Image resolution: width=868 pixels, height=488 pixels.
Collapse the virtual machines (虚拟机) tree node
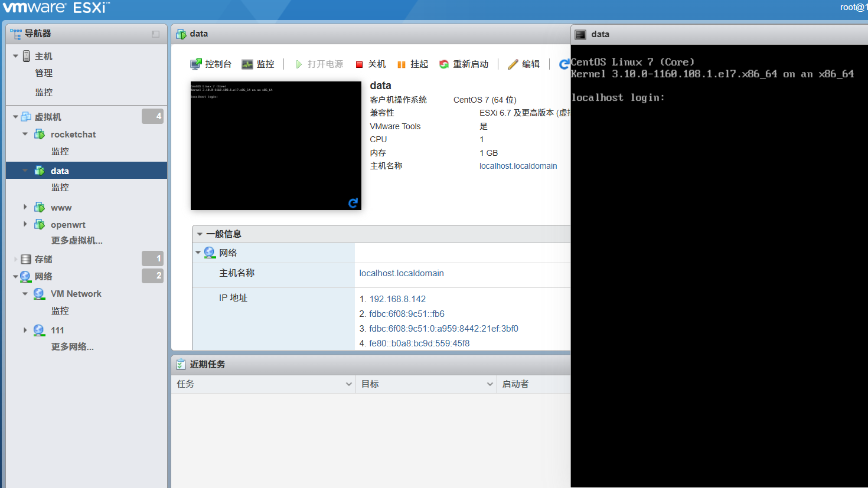(x=15, y=117)
